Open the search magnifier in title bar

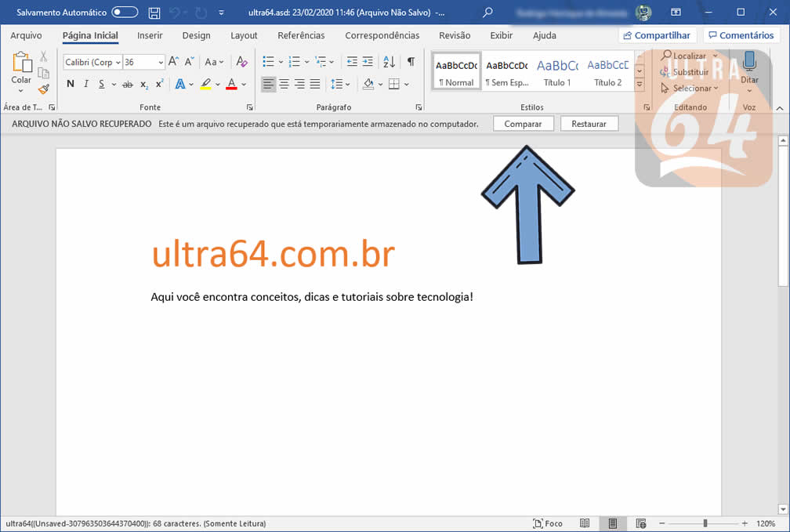click(488, 13)
